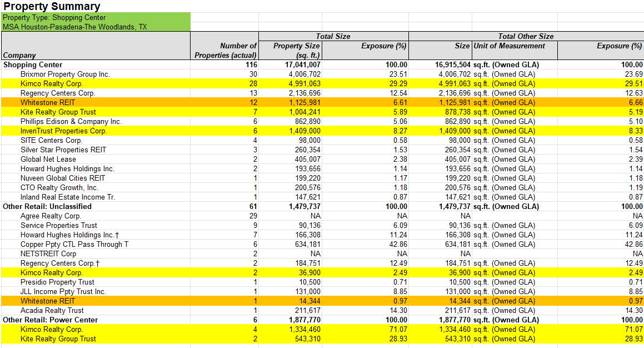
Task: Select the Property Type: Shopping Center cell
Action: click(54, 18)
